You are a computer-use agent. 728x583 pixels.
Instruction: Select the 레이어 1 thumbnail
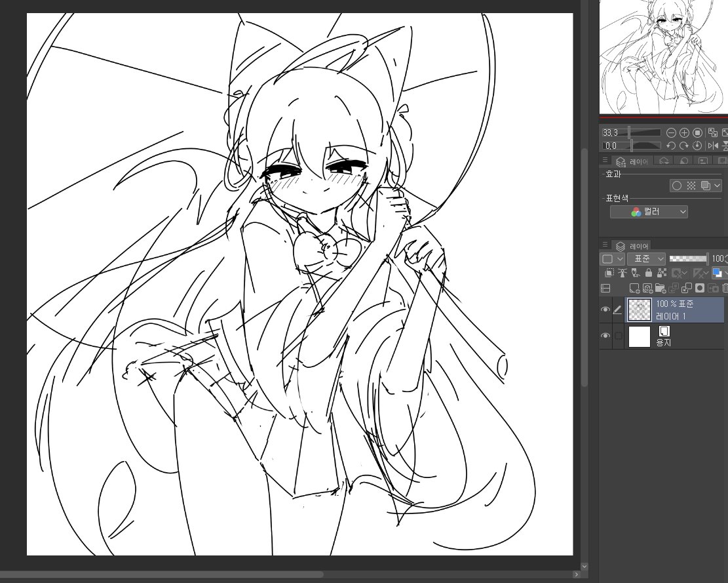[x=640, y=310]
